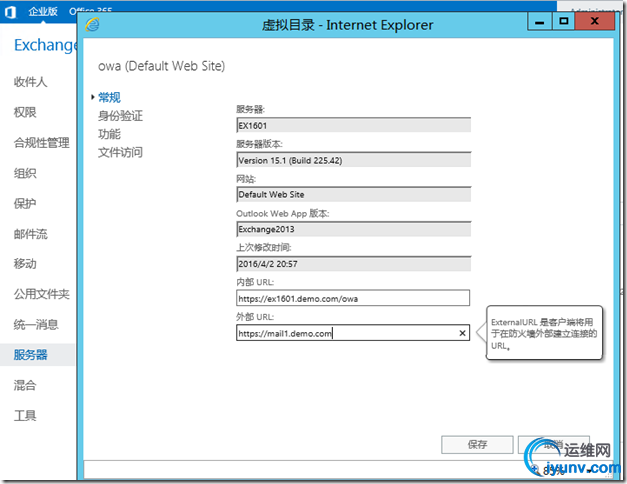Select the last modified time field
This screenshot has height=484, width=627.
click(x=353, y=264)
